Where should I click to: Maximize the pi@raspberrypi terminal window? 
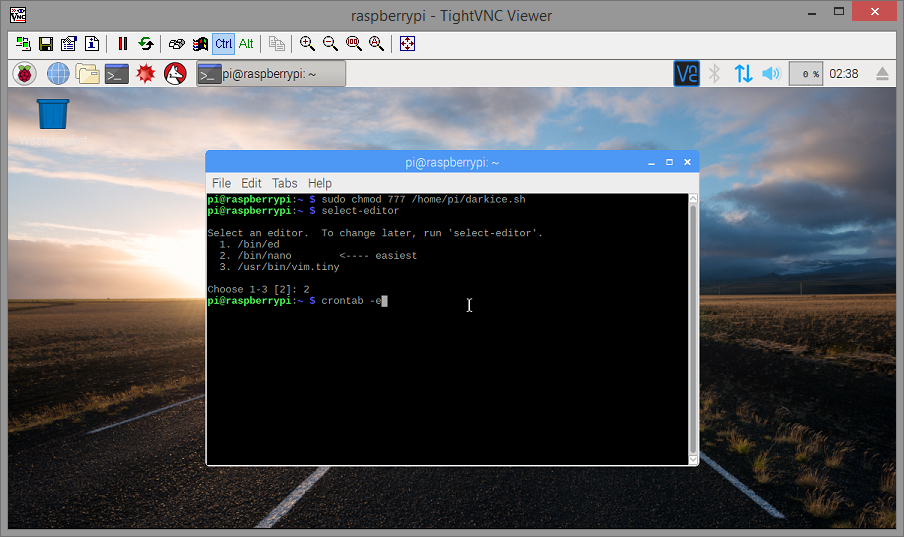click(669, 163)
